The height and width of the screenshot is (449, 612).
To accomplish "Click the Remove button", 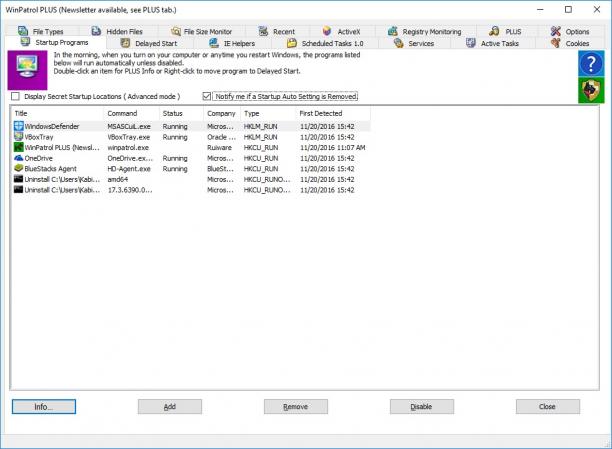I will [295, 406].
